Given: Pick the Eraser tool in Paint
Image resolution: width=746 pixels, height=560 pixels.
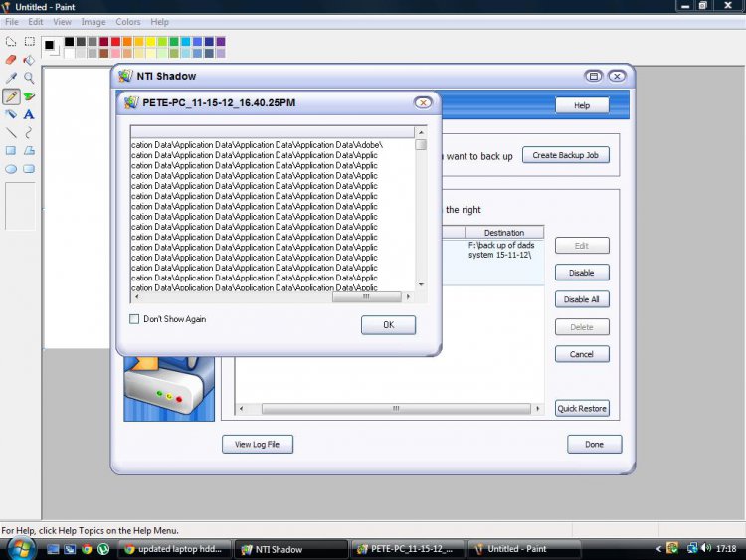Looking at the screenshot, I should (11, 60).
